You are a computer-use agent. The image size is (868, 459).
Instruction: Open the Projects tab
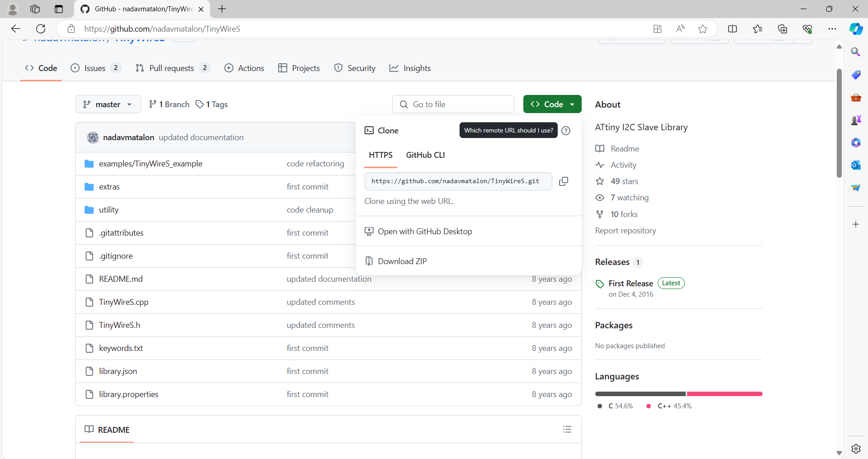click(299, 68)
